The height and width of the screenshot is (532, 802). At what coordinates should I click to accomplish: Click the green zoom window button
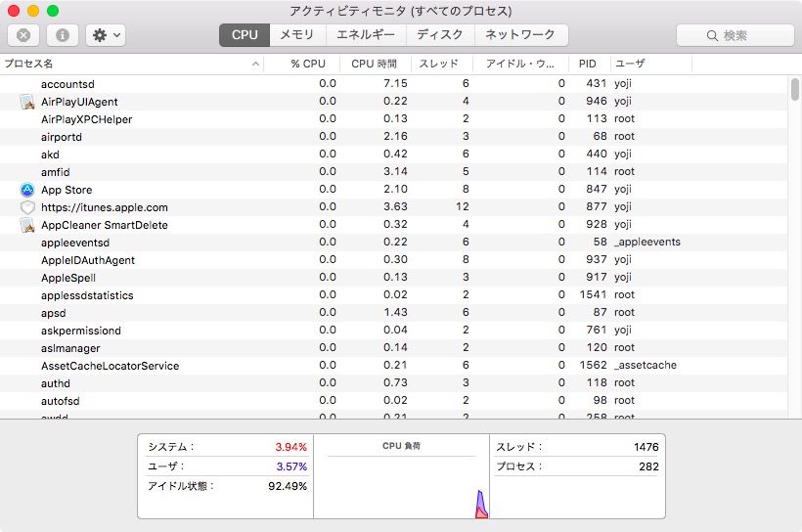point(53,11)
